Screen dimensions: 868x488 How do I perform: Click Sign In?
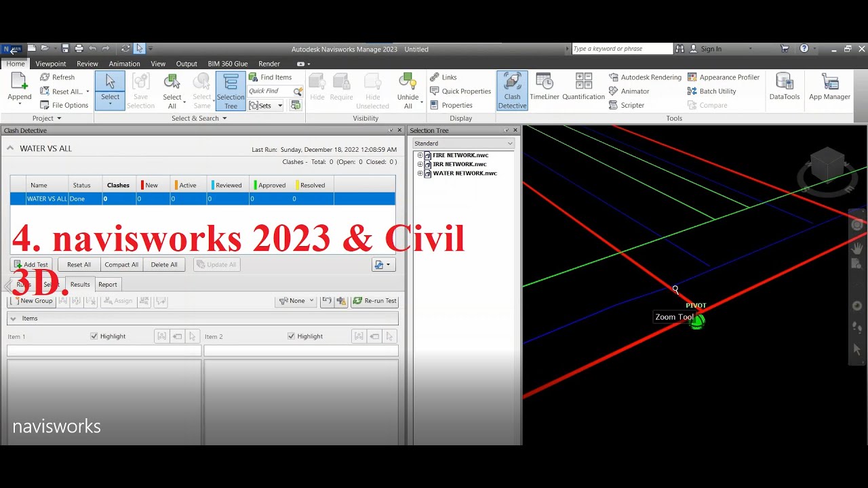[705, 49]
